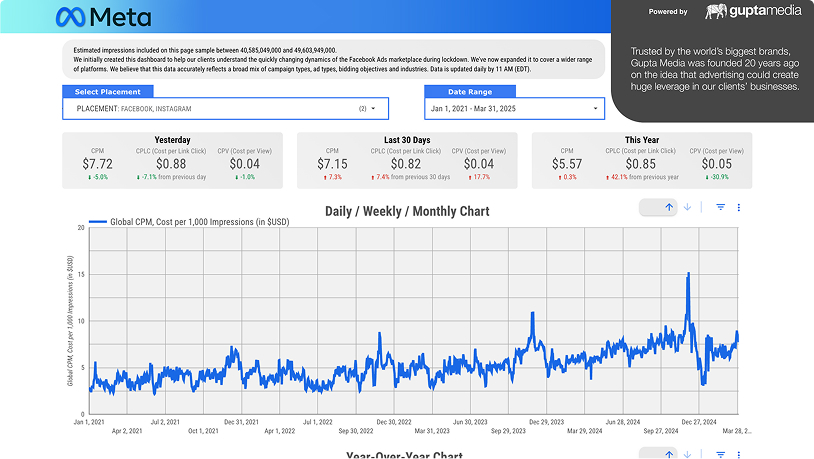814x459 pixels.
Task: Open the Gupta Media logo link
Action: coord(753,11)
